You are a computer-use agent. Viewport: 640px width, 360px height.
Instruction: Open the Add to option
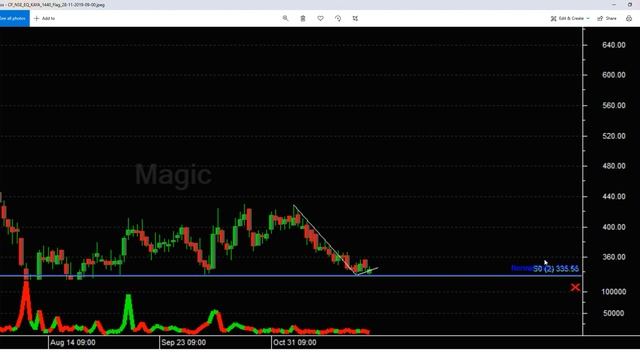pos(44,18)
